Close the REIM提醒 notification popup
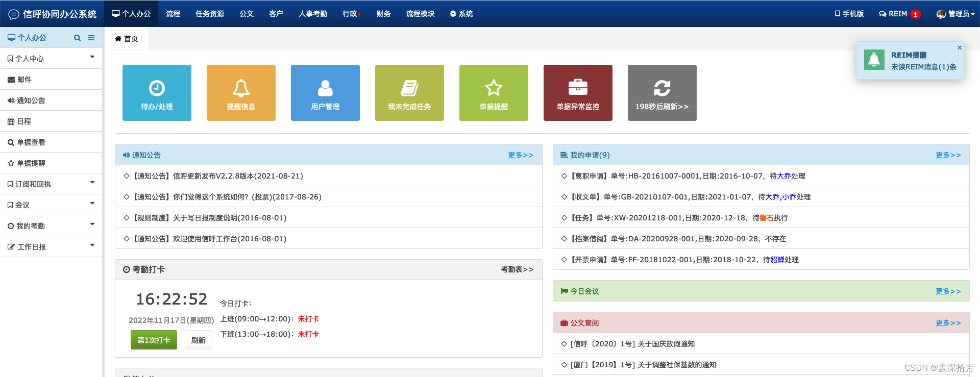Viewport: 980px width, 377px height. coord(960,47)
